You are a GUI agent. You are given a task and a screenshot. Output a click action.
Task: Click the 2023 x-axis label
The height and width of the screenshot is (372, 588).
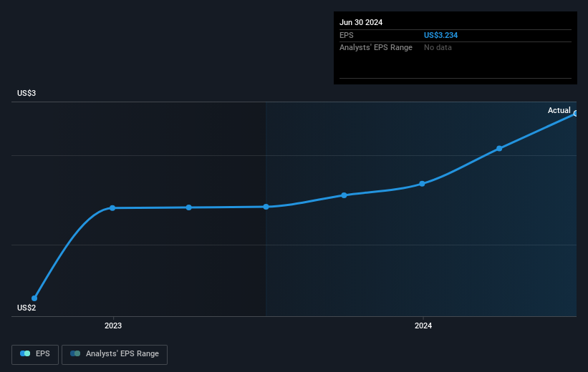point(113,325)
